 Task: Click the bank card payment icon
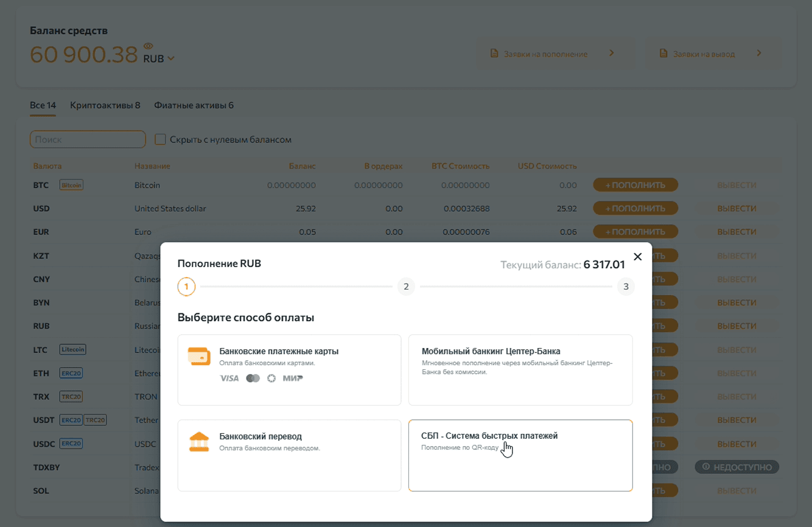199,356
